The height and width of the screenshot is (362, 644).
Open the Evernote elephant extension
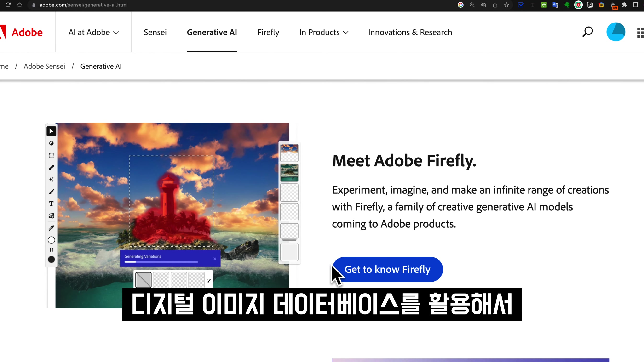coord(567,5)
